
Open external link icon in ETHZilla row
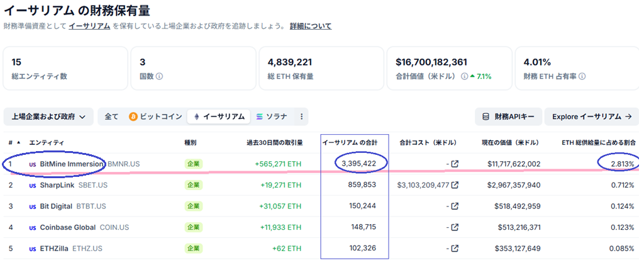click(x=455, y=249)
